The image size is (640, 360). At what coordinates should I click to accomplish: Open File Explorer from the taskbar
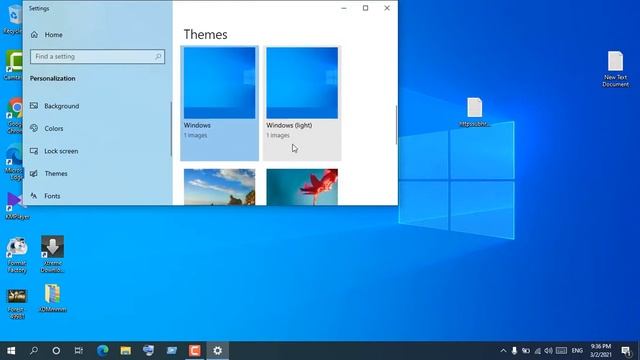pyautogui.click(x=125, y=350)
